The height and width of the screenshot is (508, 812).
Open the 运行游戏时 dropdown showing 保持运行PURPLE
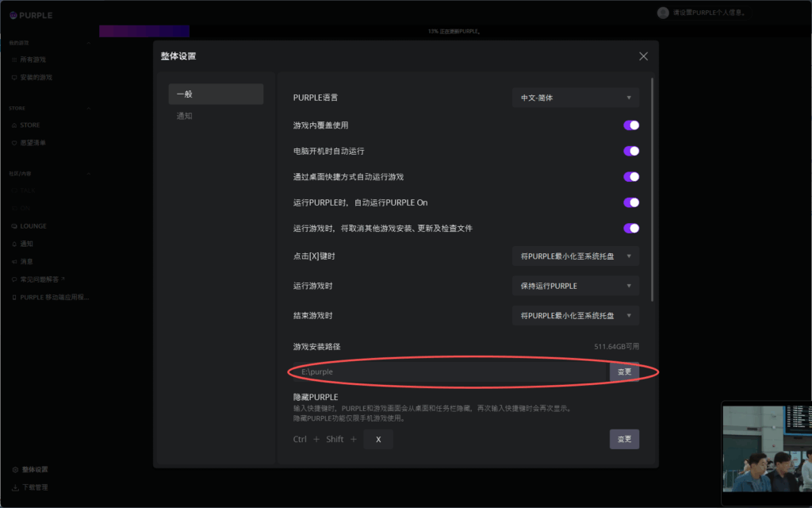click(x=576, y=286)
